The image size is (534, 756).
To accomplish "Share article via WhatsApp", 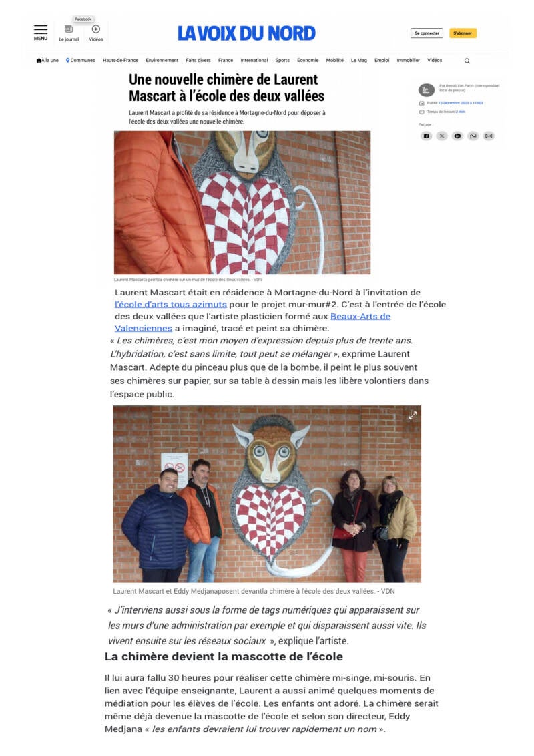I will click(x=473, y=136).
